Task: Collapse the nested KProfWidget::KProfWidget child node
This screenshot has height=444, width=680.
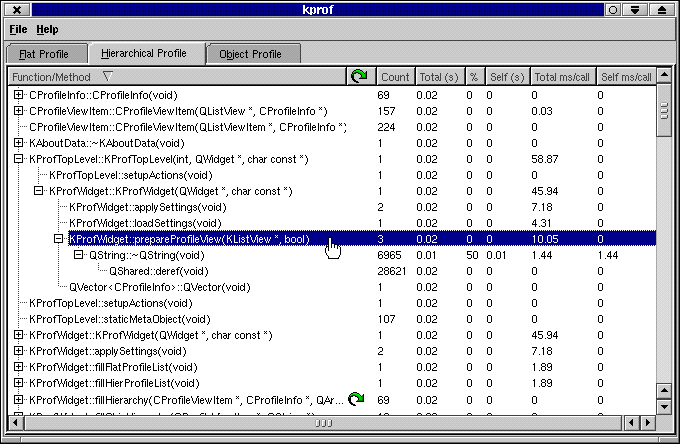Action: [38, 191]
